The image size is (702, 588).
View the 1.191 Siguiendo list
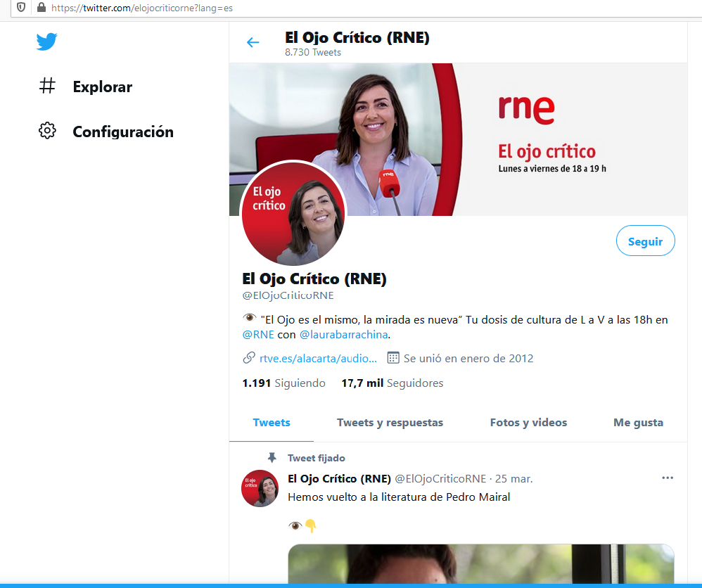[x=284, y=383]
